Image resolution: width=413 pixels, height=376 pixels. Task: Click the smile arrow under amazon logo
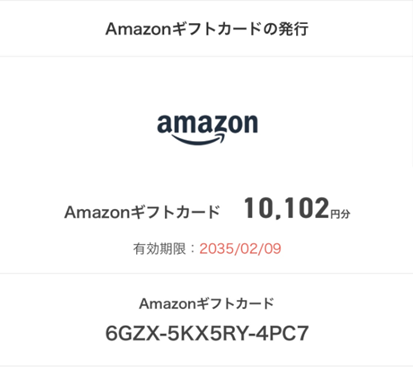(x=199, y=139)
